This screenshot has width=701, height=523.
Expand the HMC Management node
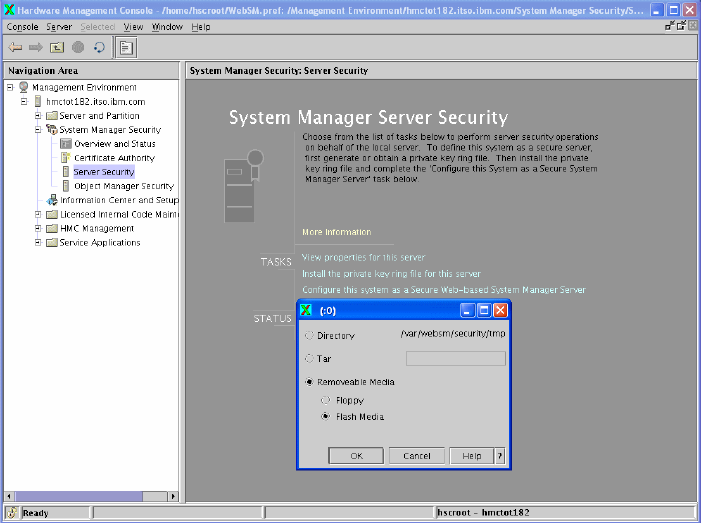pos(38,228)
